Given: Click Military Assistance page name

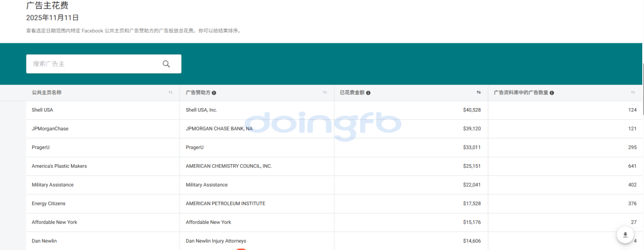Looking at the screenshot, I should (52, 185).
